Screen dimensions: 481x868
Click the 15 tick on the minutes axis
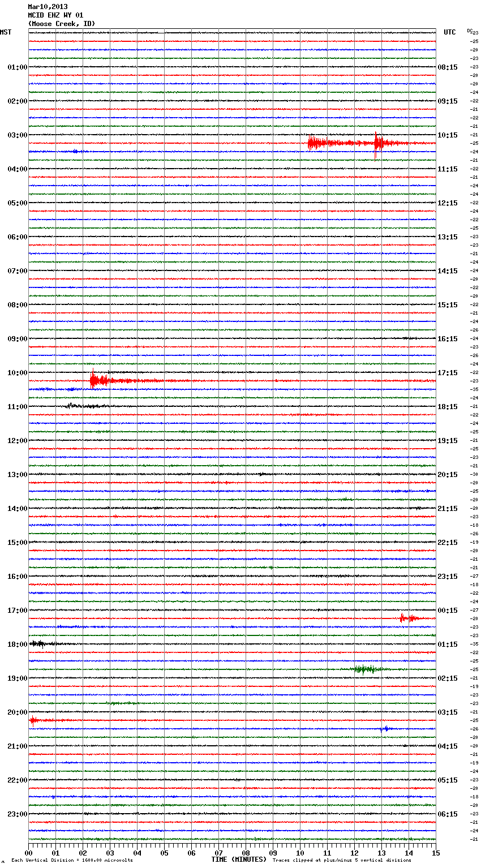click(x=436, y=853)
